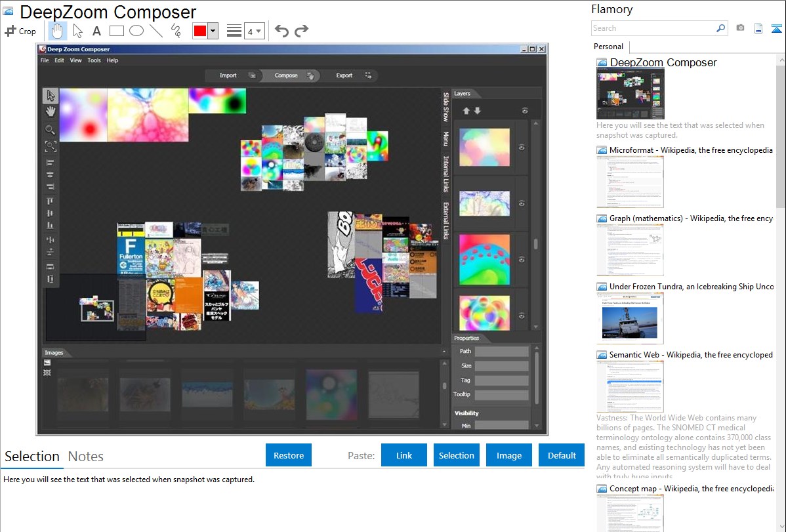Pick the ellipse shape tool
Viewport: 786px width, 532px height.
(x=136, y=31)
